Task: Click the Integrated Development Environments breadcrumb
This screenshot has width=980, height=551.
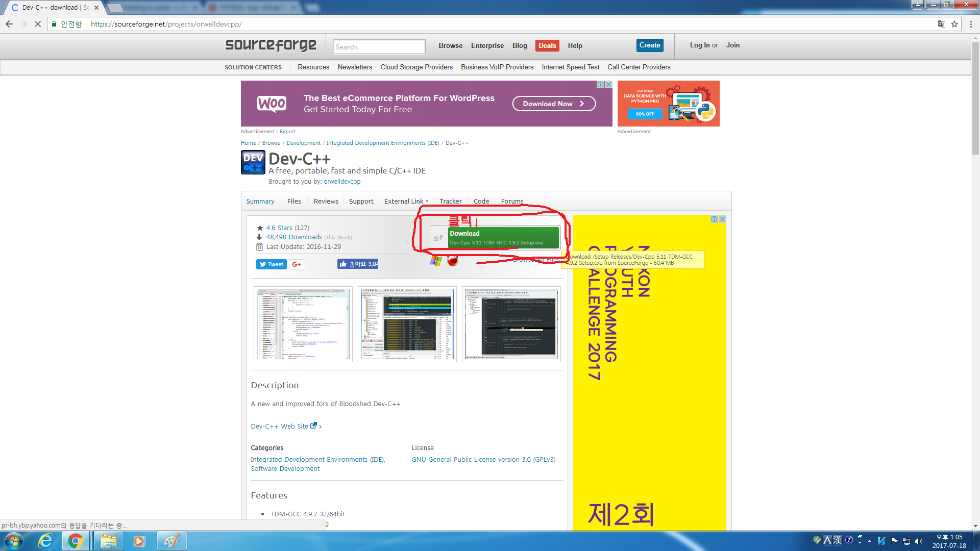Action: coord(383,143)
